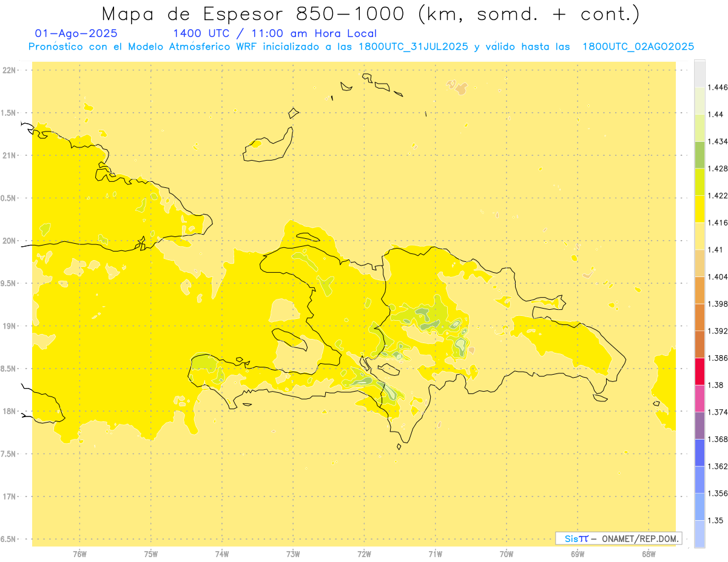The width and height of the screenshot is (728, 562).
Task: Click the legend value 1.422
Action: pos(718,195)
